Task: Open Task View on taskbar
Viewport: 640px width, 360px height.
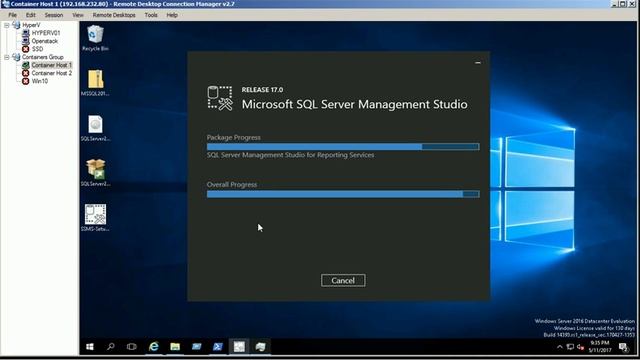Action: [131, 347]
